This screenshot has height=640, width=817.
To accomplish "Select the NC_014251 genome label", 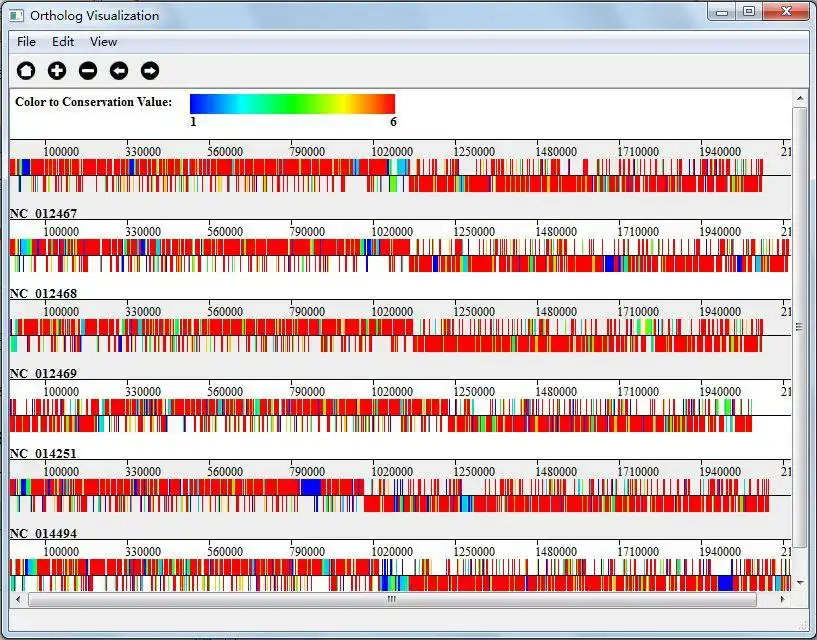I will (43, 454).
